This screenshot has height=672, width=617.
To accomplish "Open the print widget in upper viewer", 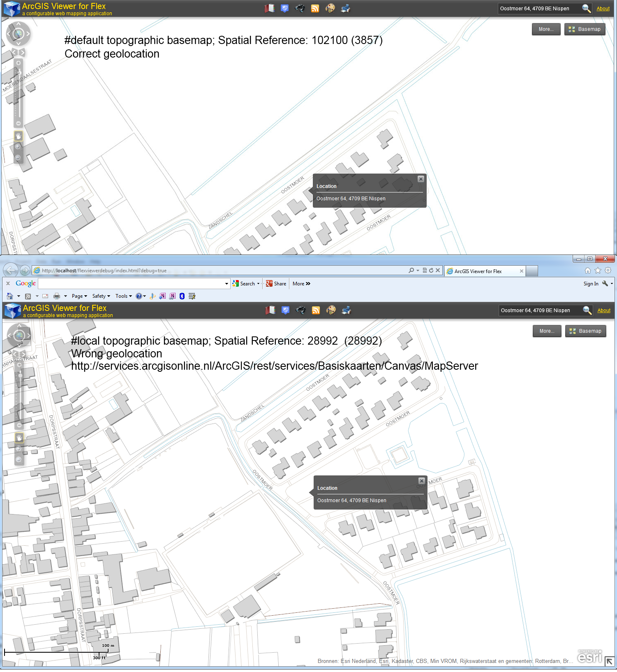I will 345,8.
